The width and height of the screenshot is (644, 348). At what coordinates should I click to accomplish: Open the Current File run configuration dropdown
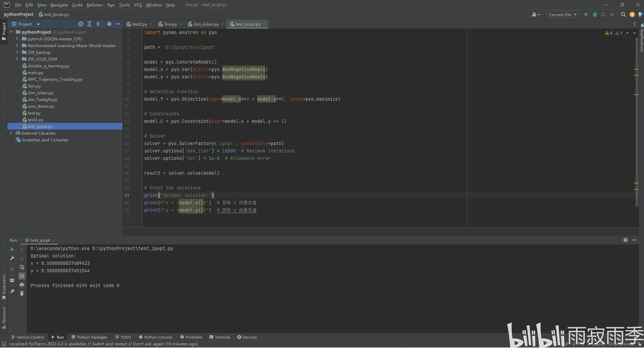tap(563, 15)
